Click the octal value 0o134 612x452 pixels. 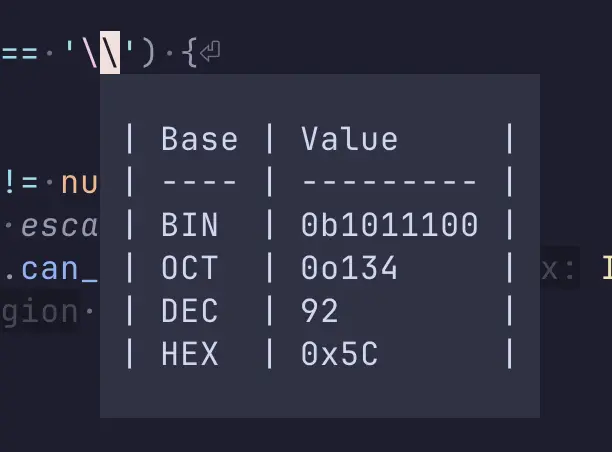coord(349,268)
